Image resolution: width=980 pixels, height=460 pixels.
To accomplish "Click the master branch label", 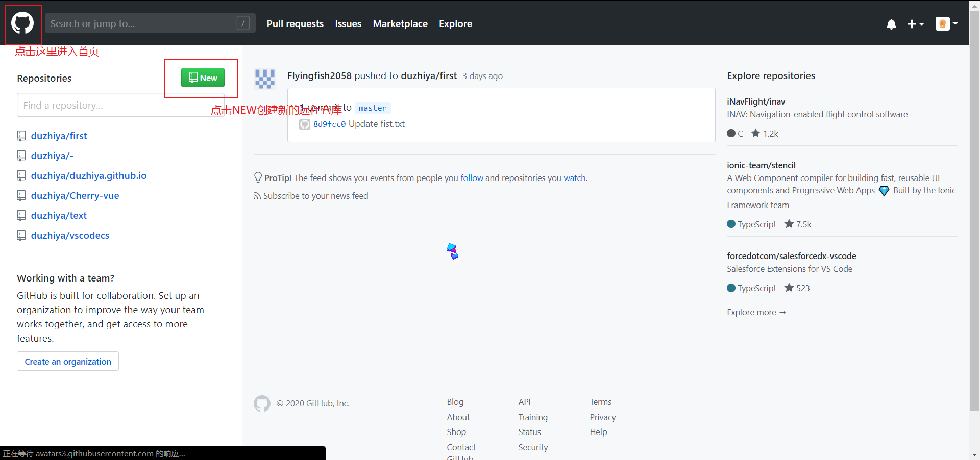I will tap(373, 108).
